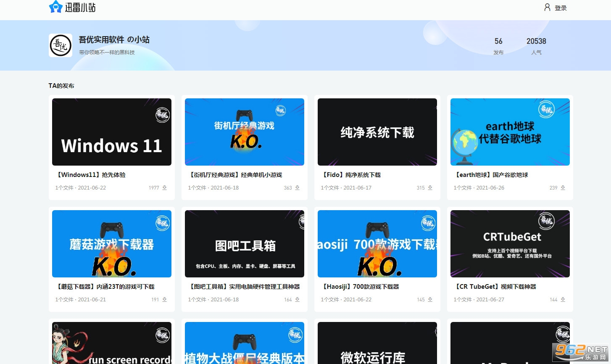The height and width of the screenshot is (364, 611).
Task: Click the download icon for Windows11 抢先体验
Action: [x=165, y=188]
